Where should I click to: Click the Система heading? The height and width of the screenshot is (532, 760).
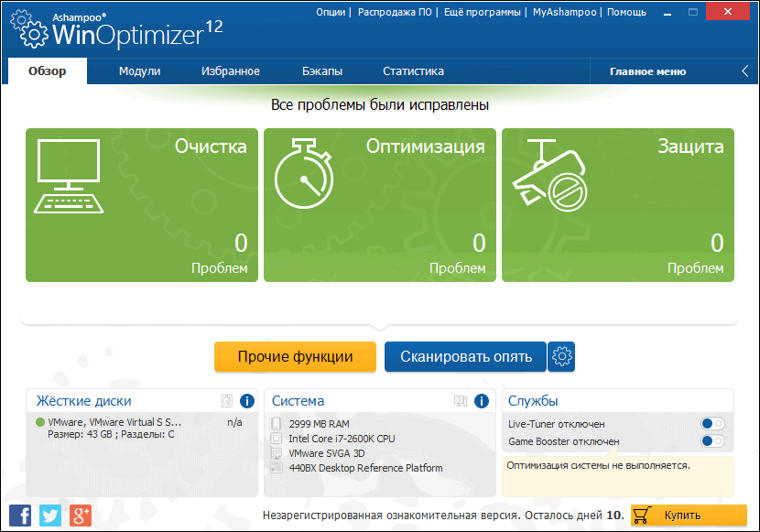[x=298, y=401]
